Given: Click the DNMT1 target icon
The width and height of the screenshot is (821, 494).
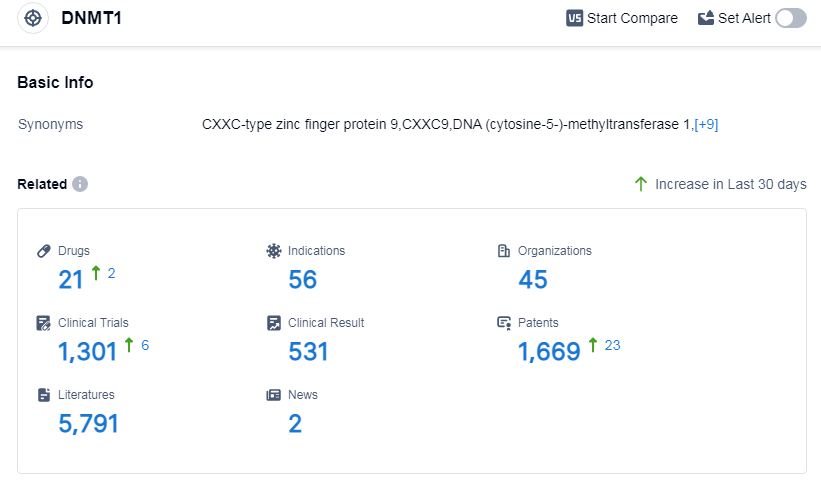Looking at the screenshot, I should [x=33, y=19].
